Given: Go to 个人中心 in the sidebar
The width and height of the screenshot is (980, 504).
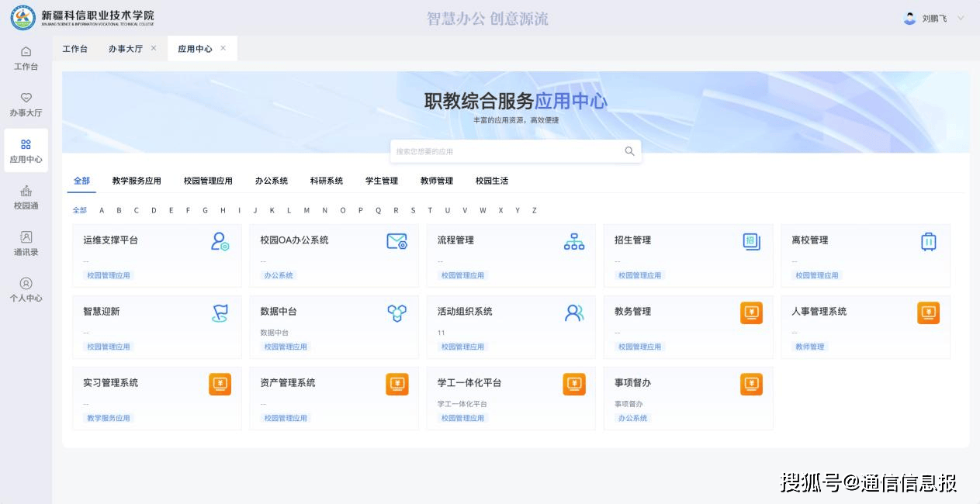Looking at the screenshot, I should (26, 290).
